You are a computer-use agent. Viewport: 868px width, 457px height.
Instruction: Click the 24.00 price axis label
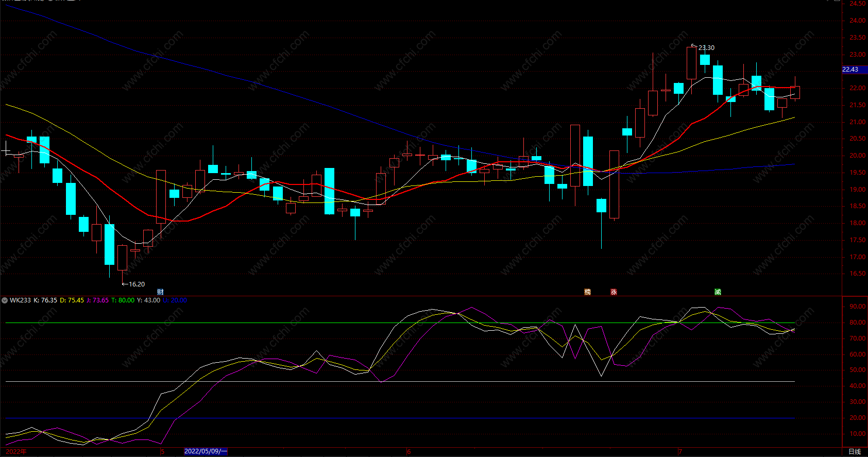[858, 21]
